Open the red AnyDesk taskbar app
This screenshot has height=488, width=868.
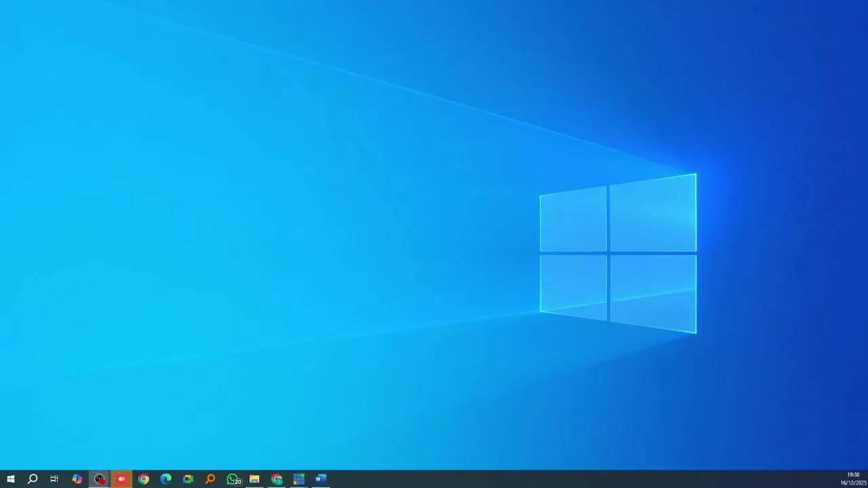(x=121, y=479)
